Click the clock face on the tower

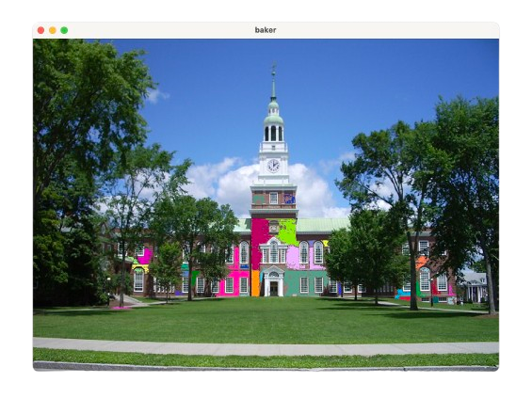click(x=273, y=166)
